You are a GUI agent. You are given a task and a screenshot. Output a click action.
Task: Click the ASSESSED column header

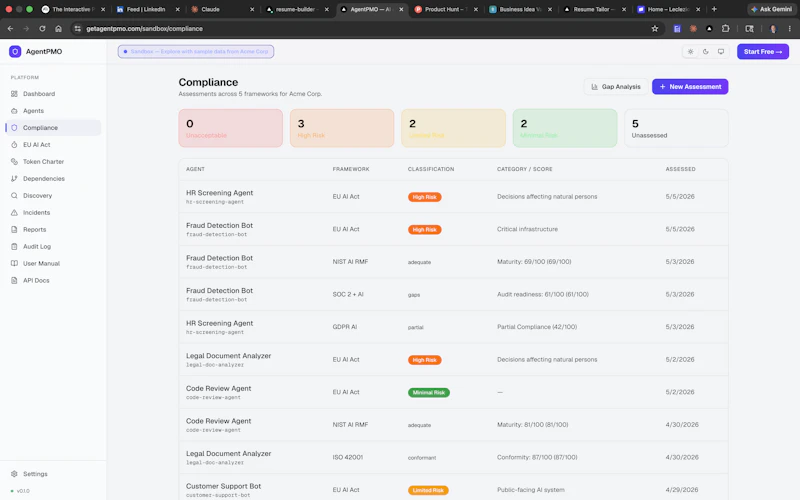(681, 169)
